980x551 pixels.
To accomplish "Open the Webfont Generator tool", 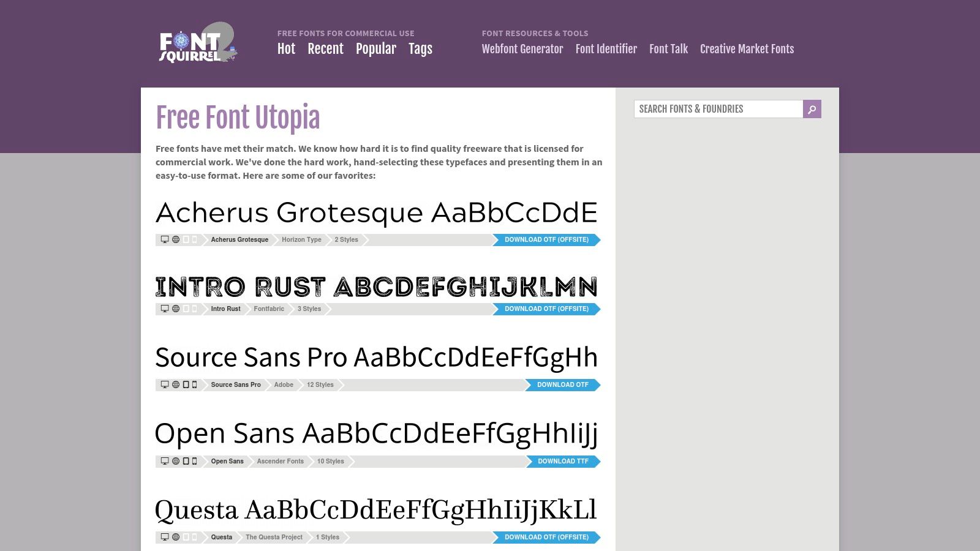I will [x=522, y=48].
